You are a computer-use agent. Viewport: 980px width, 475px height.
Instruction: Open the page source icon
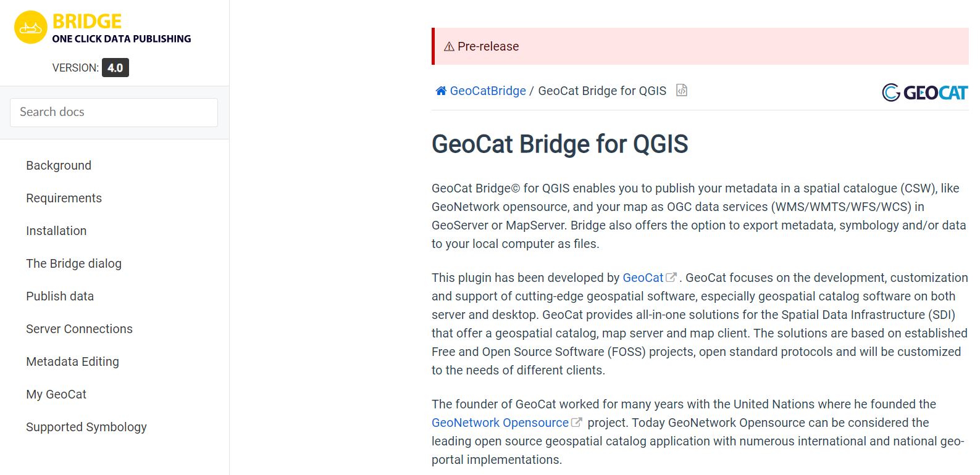tap(682, 91)
